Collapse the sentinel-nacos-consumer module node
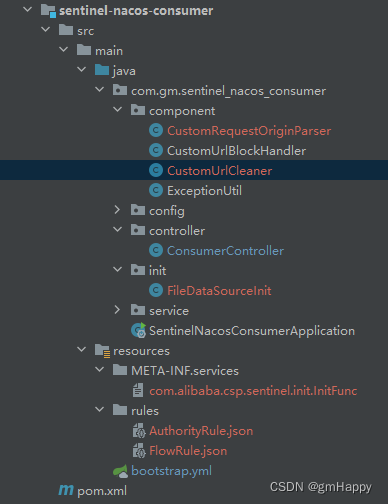The width and height of the screenshot is (388, 504). (x=27, y=9)
